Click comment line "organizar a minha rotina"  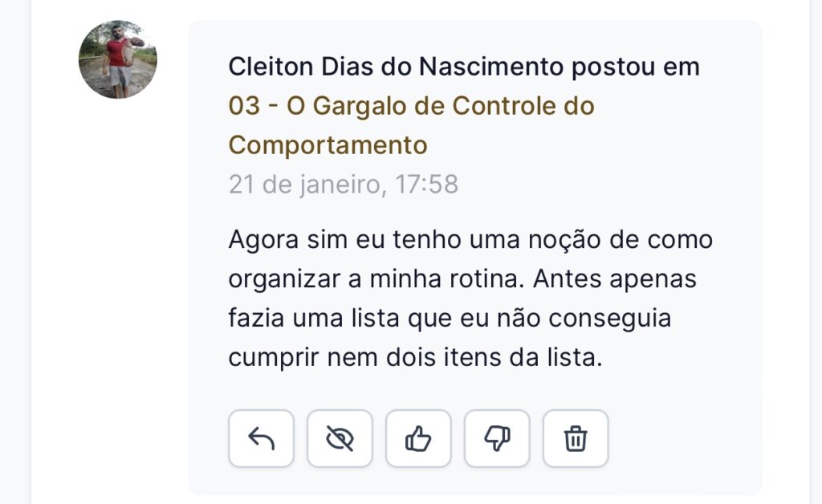462,279
